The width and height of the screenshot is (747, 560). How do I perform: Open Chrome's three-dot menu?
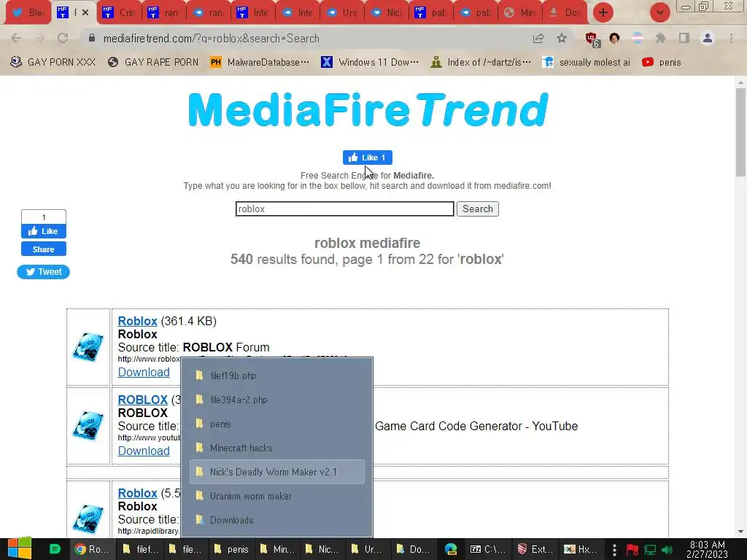coord(731,38)
